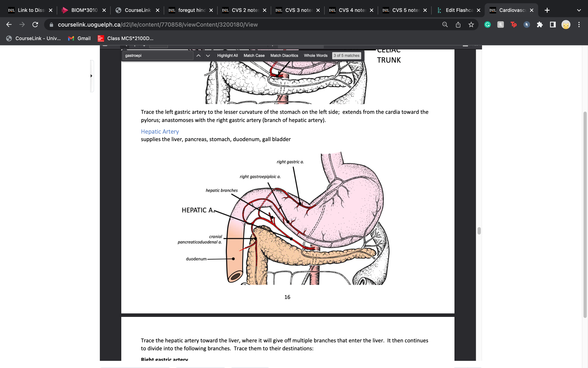Close the Edit Flashcards tab
Screen dimensions: 588x368
(478, 10)
